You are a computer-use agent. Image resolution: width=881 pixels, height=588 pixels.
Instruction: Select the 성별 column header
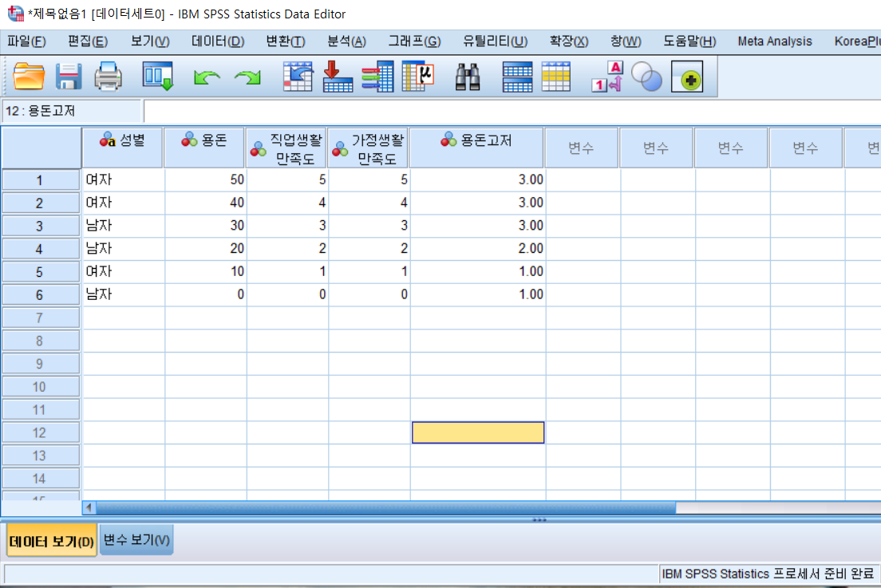122,148
